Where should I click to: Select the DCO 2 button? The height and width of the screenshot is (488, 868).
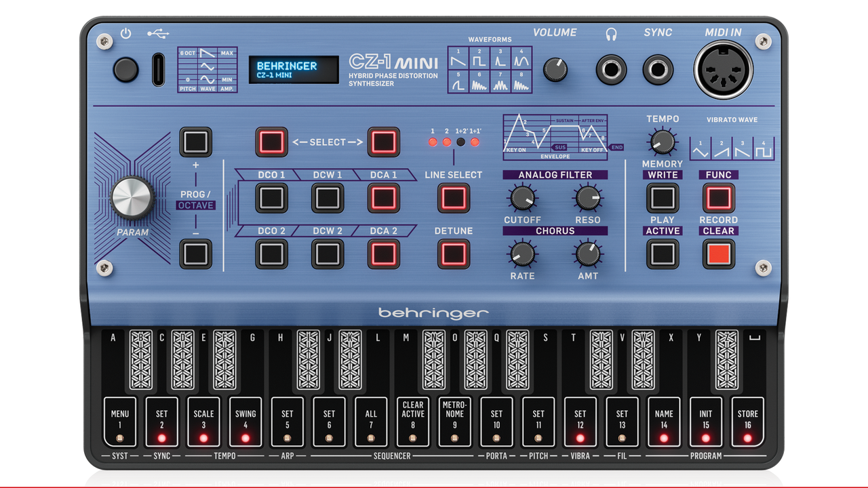coord(271,253)
